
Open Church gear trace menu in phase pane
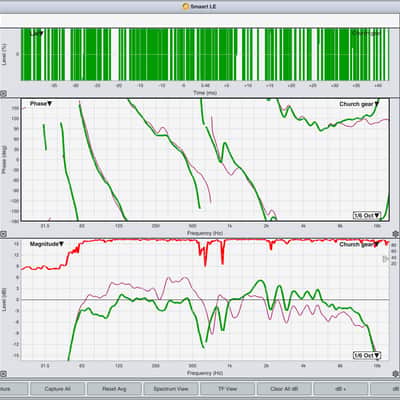point(359,104)
